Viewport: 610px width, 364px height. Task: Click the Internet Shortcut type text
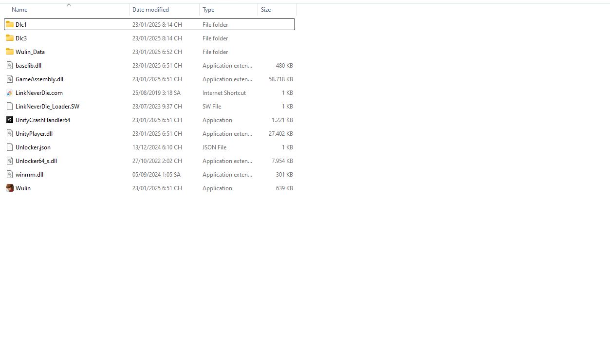coord(224,93)
